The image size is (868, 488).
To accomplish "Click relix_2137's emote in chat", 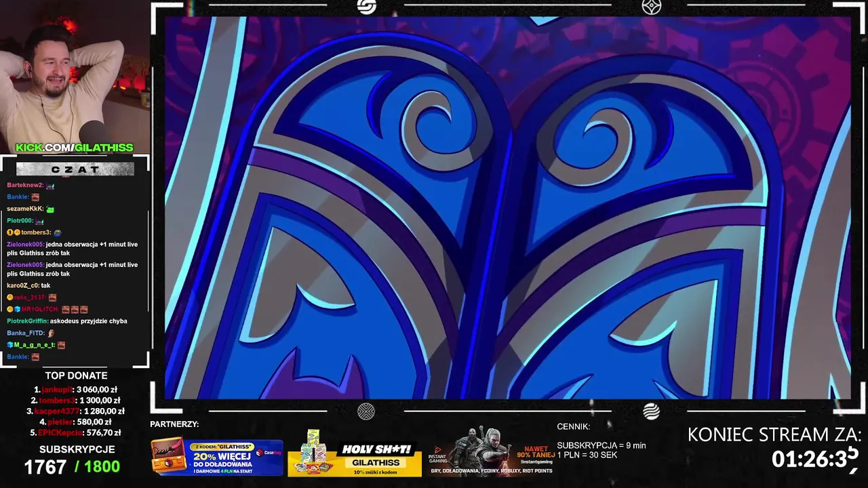I will [x=52, y=298].
